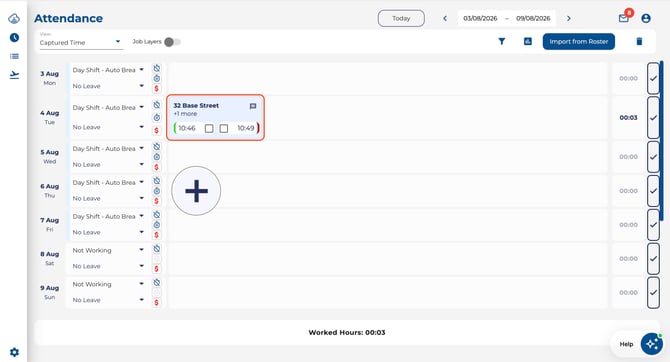670x362 pixels.
Task: Click the crossed-timer icon for 3 Aug
Action: pyautogui.click(x=157, y=68)
